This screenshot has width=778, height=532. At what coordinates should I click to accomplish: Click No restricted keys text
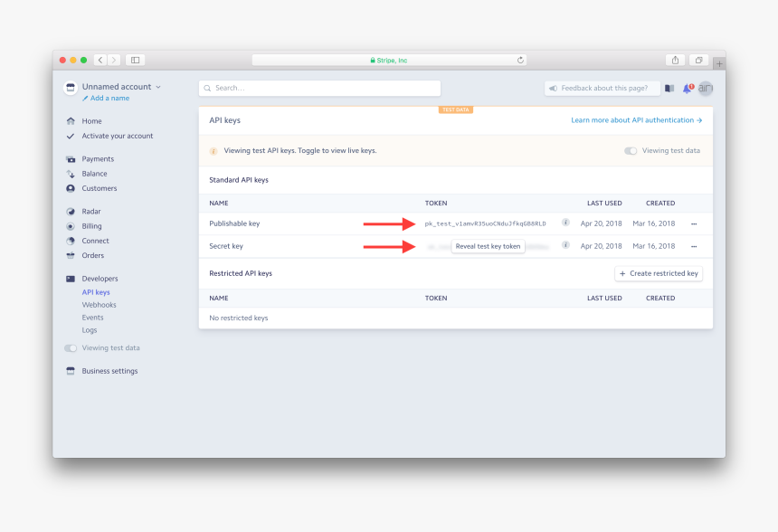(x=238, y=318)
